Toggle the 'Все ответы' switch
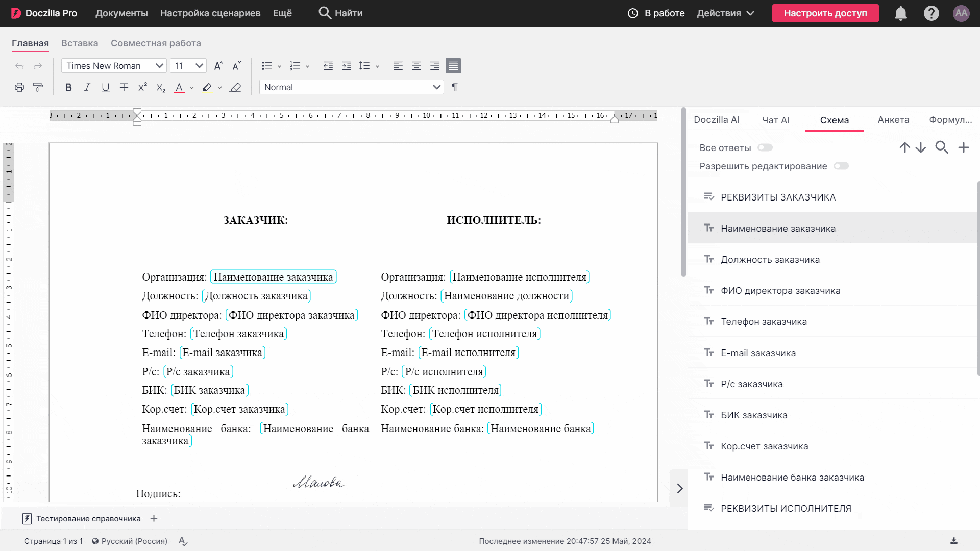980x551 pixels. tap(765, 147)
